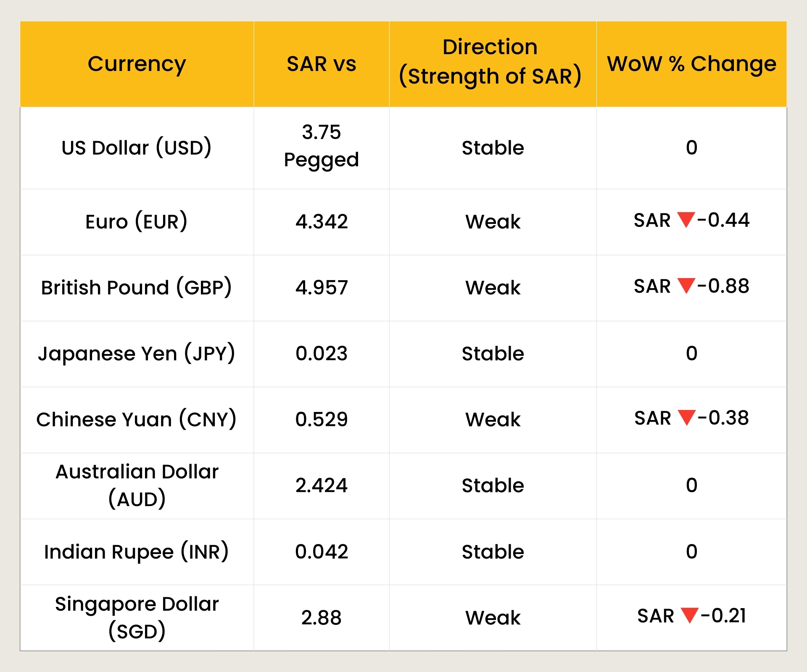Toggle the Weak status for Euro
807x672 pixels.
pyautogui.click(x=493, y=222)
